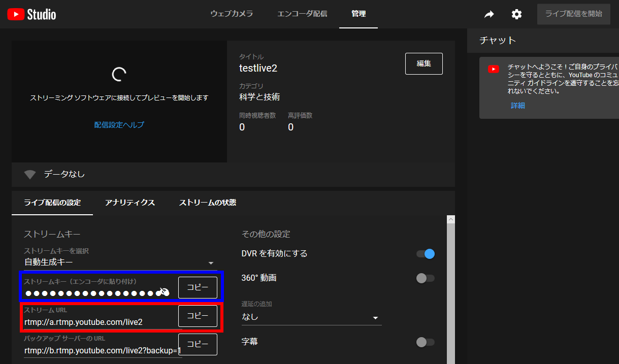Click the チャット panel header
Screen dimensions: 619x364
click(x=543, y=41)
